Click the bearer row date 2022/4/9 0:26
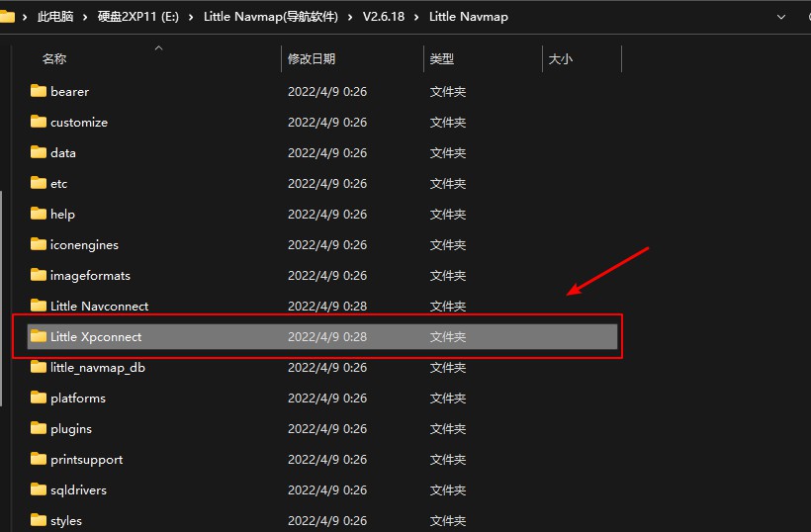 (x=327, y=92)
